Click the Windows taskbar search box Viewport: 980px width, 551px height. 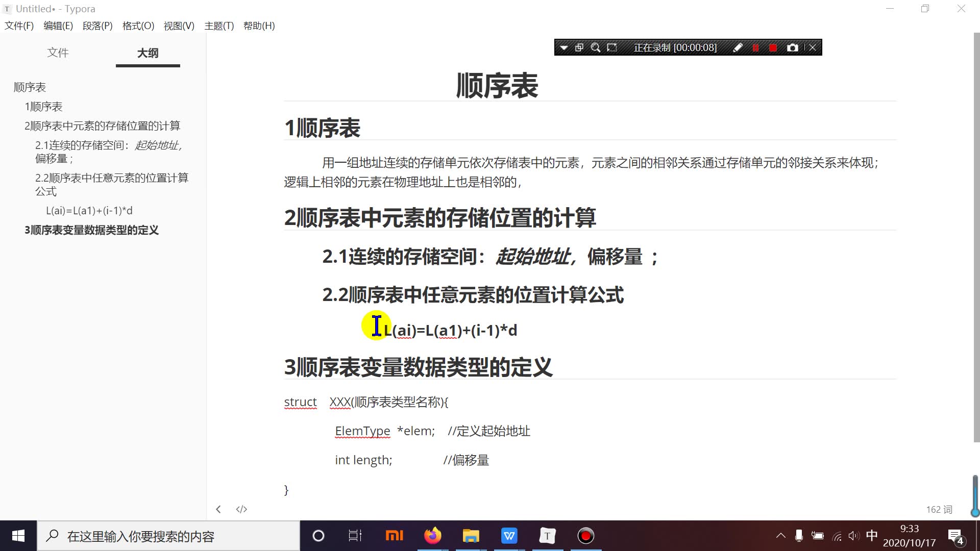168,536
